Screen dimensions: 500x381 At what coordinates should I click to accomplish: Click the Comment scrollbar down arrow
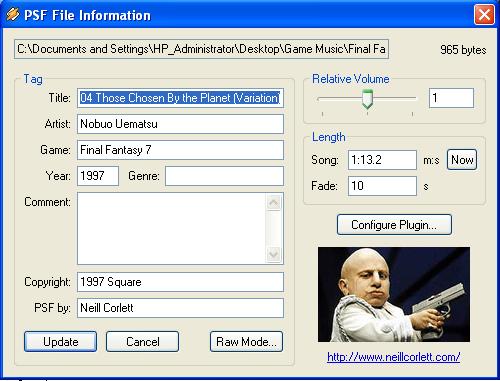274,255
